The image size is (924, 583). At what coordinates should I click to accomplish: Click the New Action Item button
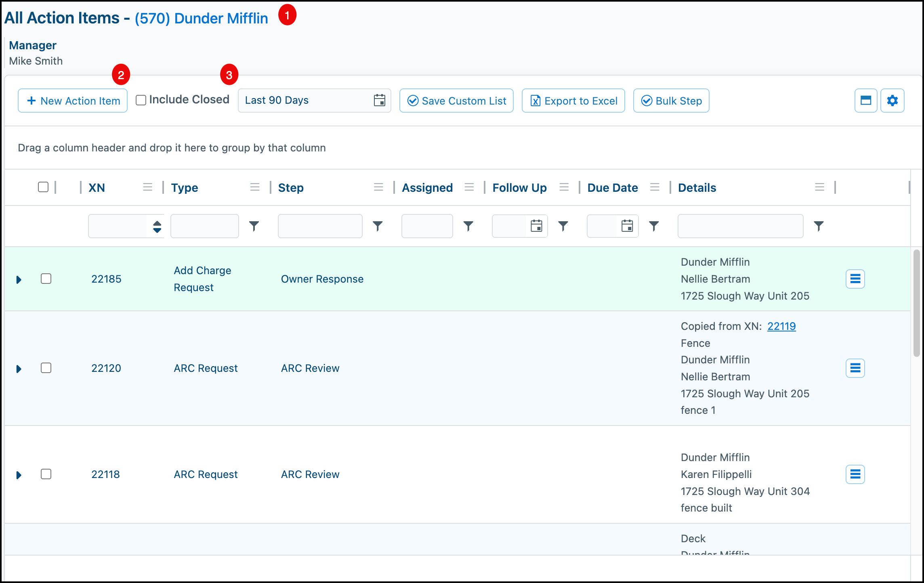tap(73, 101)
